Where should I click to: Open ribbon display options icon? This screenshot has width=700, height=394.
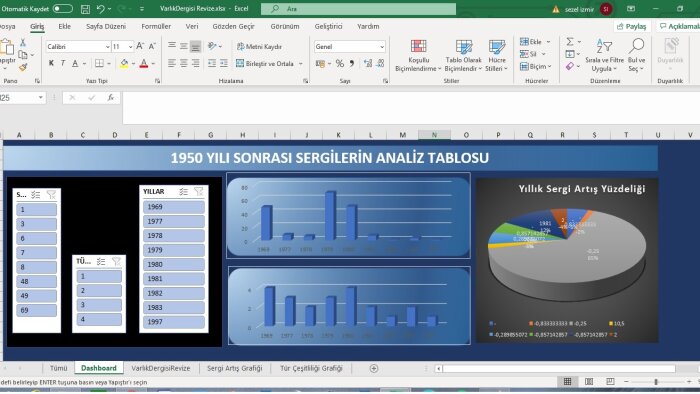coord(631,9)
